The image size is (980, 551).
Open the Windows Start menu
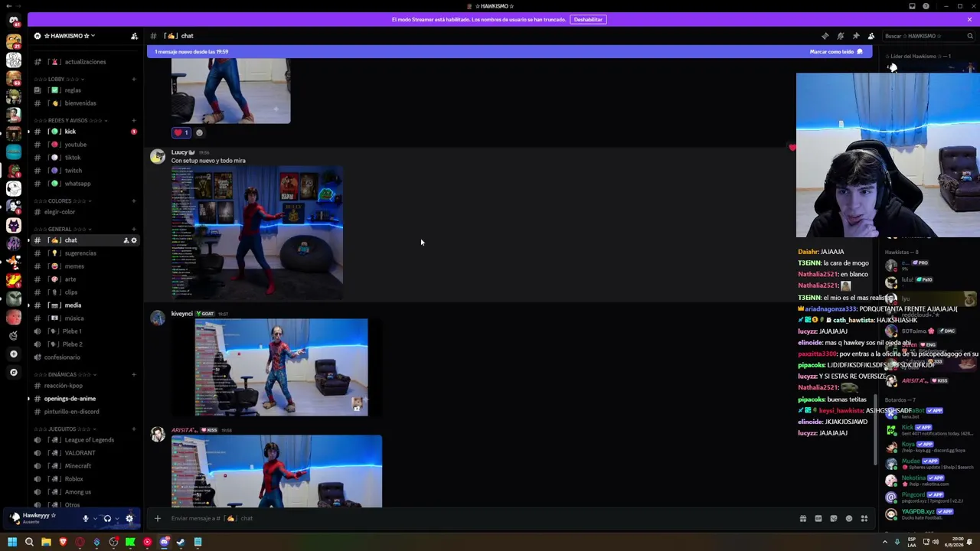pyautogui.click(x=12, y=542)
